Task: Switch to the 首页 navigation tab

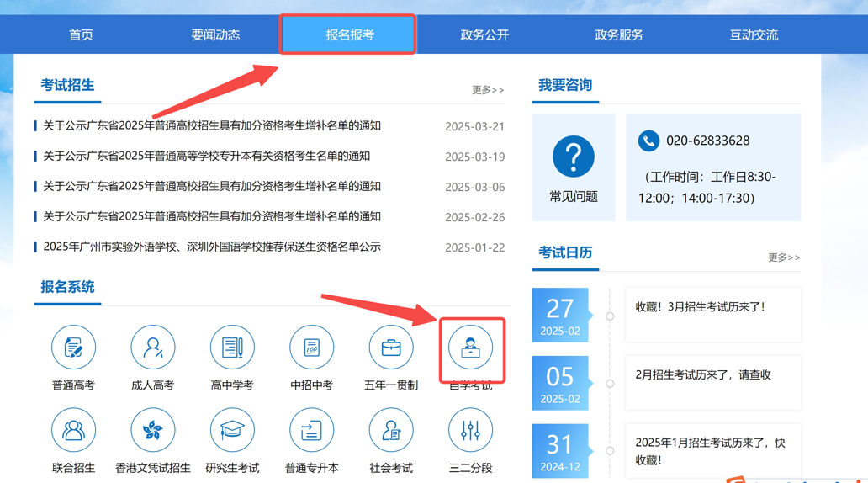Action: (x=81, y=35)
